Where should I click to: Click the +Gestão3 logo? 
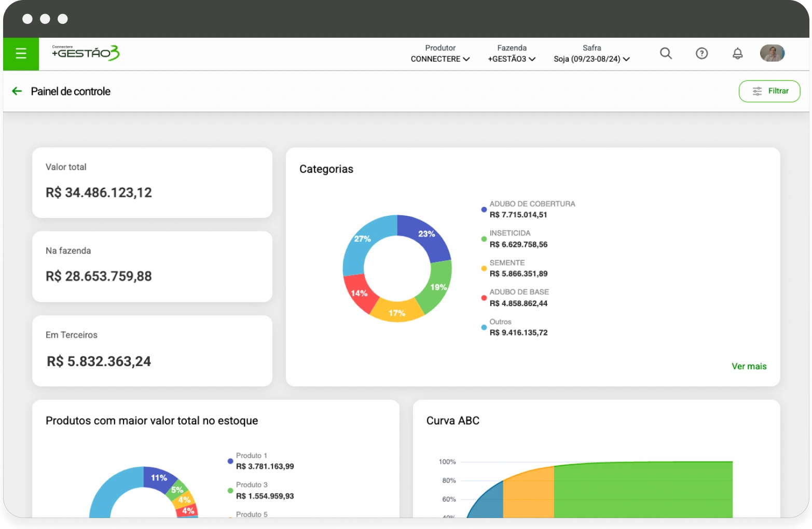[86, 53]
